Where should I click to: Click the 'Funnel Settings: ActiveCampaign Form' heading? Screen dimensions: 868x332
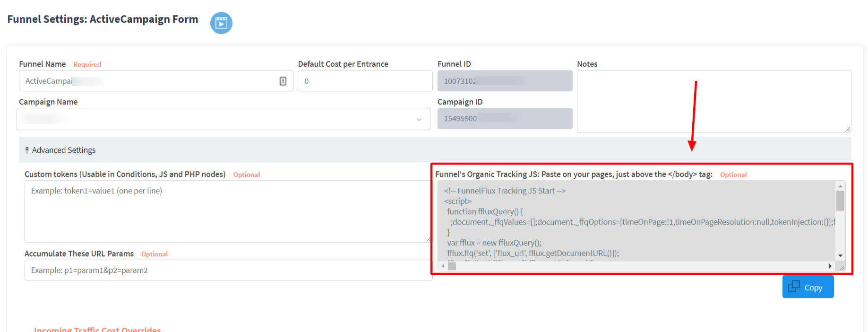point(103,19)
